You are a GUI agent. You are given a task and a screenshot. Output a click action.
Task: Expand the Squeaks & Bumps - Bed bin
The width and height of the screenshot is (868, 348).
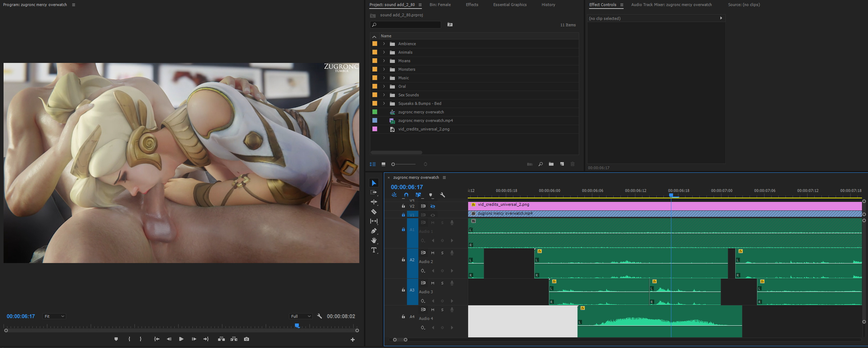pos(384,103)
